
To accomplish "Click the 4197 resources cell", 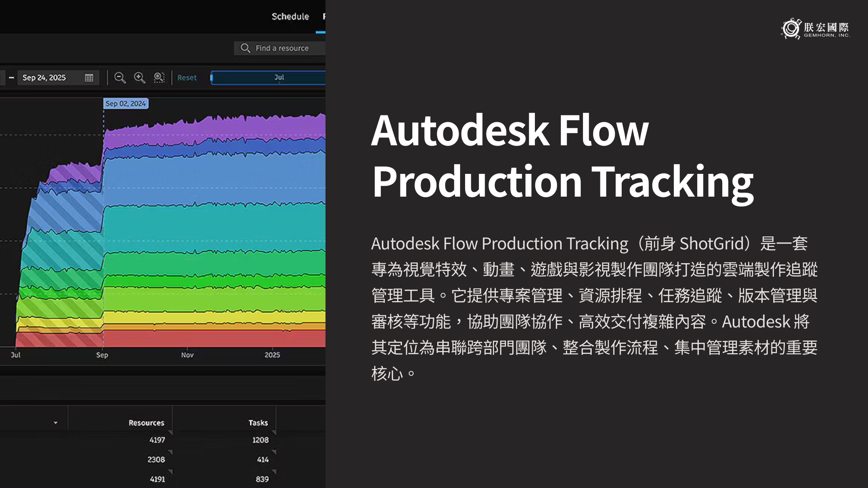I will coord(157,440).
